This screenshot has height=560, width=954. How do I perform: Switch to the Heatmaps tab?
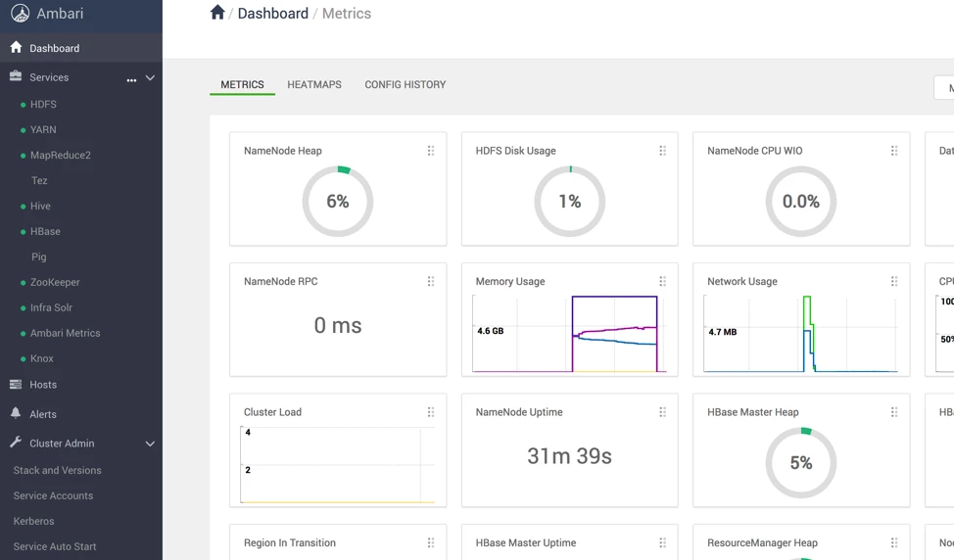pyautogui.click(x=314, y=84)
